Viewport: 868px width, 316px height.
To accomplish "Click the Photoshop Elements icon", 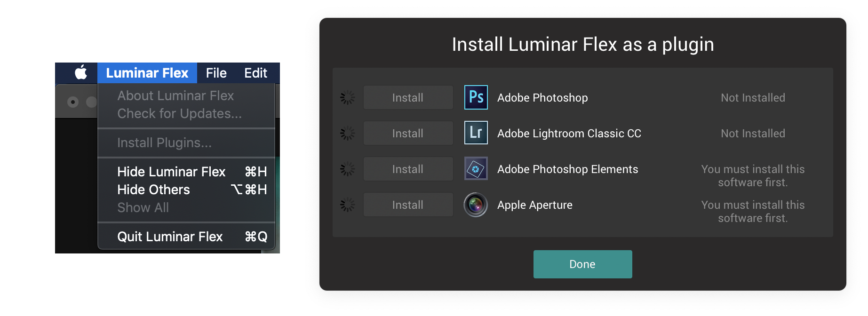I will click(x=476, y=169).
